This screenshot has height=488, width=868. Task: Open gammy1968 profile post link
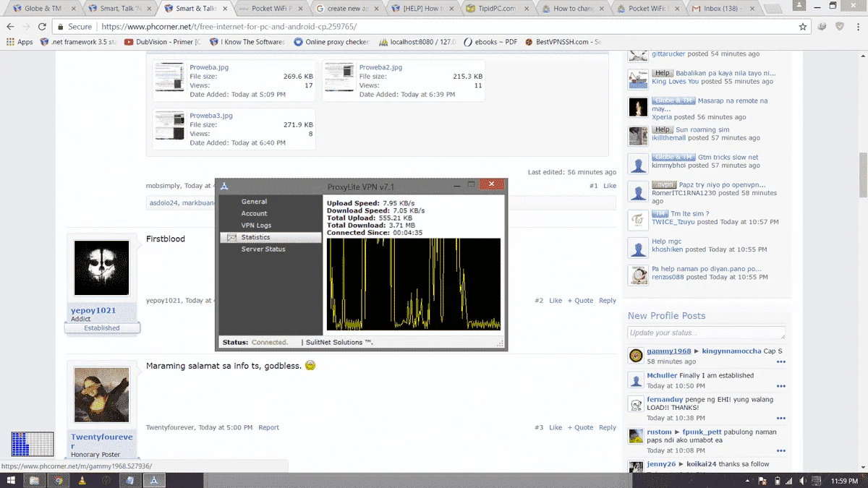tap(668, 351)
